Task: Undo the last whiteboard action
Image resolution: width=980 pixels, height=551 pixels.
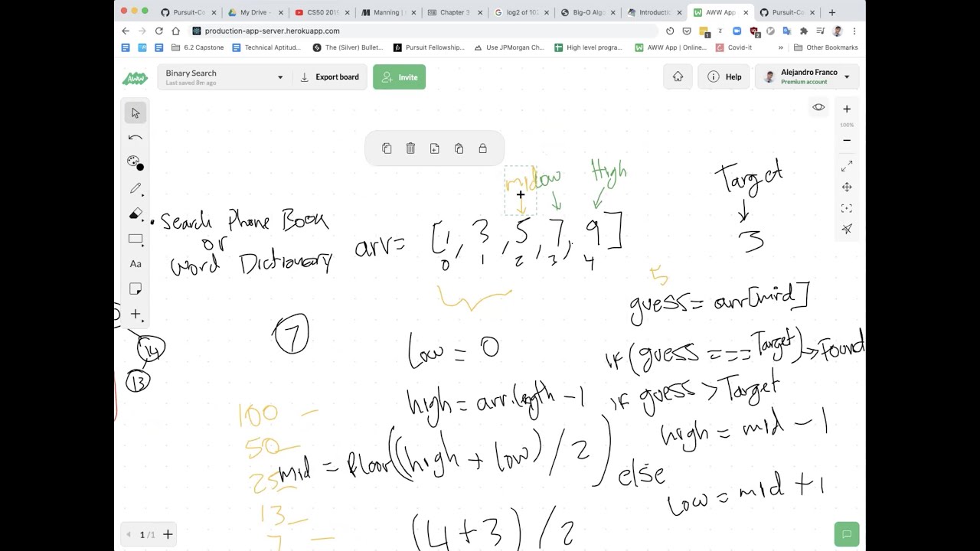Action: pyautogui.click(x=136, y=138)
